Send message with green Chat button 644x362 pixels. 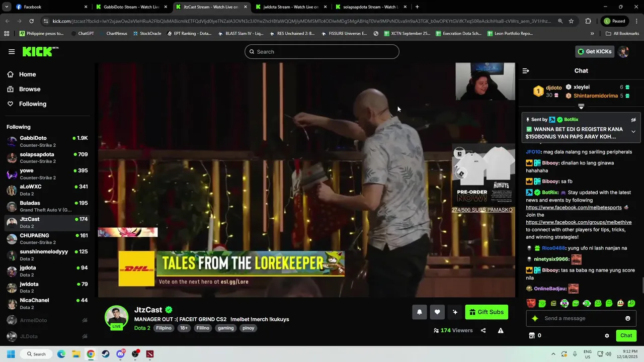click(626, 335)
